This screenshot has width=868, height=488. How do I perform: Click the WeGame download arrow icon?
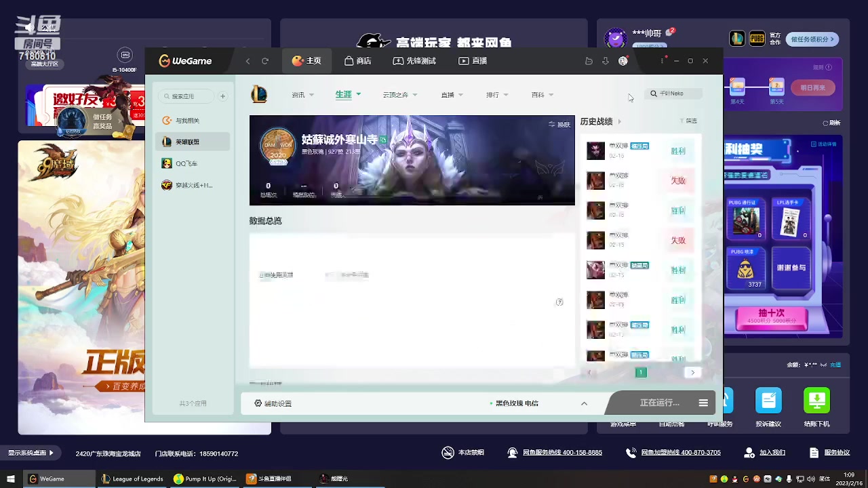(606, 61)
